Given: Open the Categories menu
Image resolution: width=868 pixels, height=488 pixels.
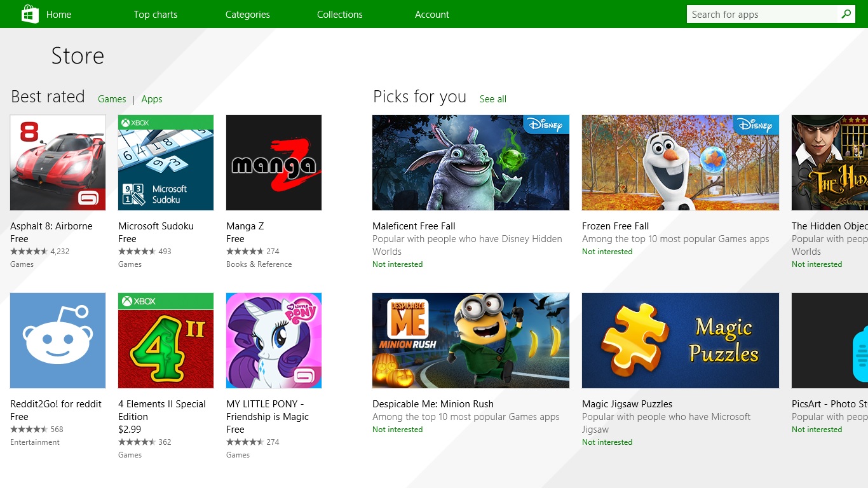Looking at the screenshot, I should click(248, 14).
